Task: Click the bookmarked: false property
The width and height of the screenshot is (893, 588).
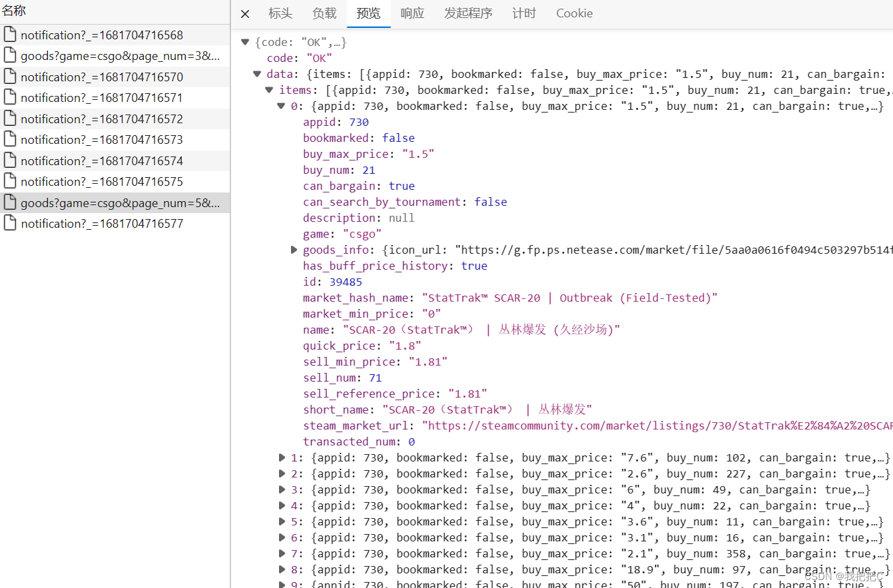Action: pyautogui.click(x=359, y=138)
